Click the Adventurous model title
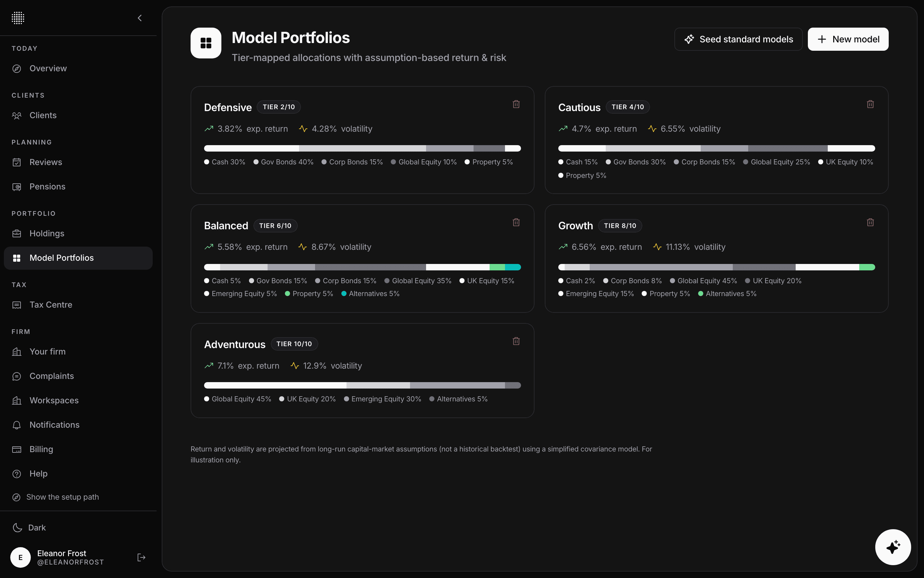This screenshot has width=924, height=578. point(235,345)
